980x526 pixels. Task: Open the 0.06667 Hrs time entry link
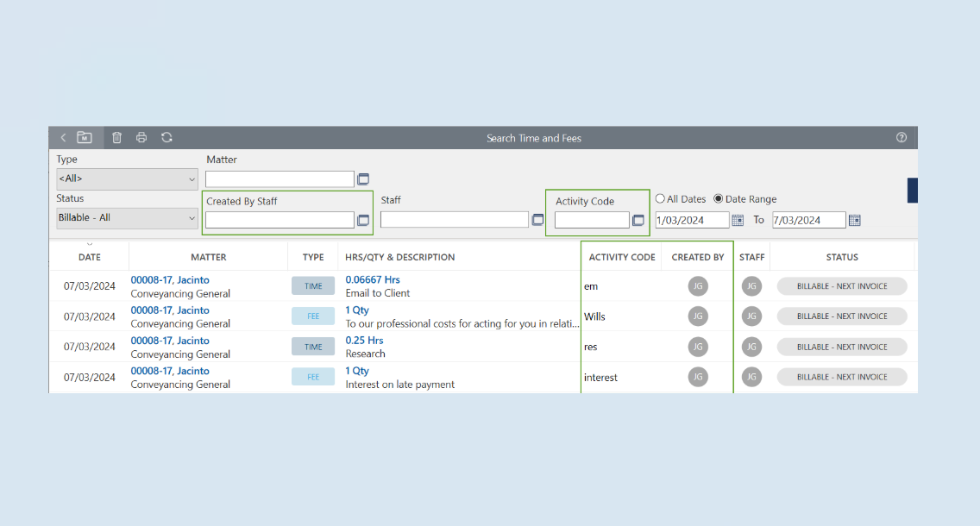[x=373, y=280]
